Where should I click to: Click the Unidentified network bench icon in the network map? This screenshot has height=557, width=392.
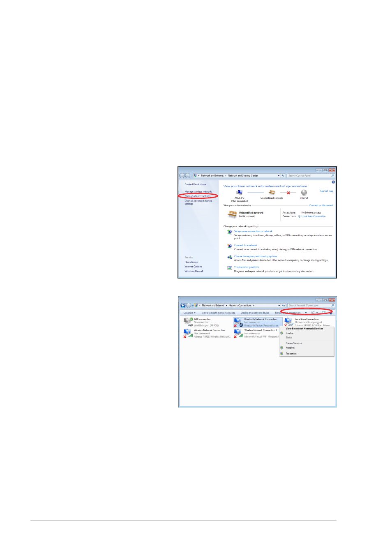click(272, 192)
